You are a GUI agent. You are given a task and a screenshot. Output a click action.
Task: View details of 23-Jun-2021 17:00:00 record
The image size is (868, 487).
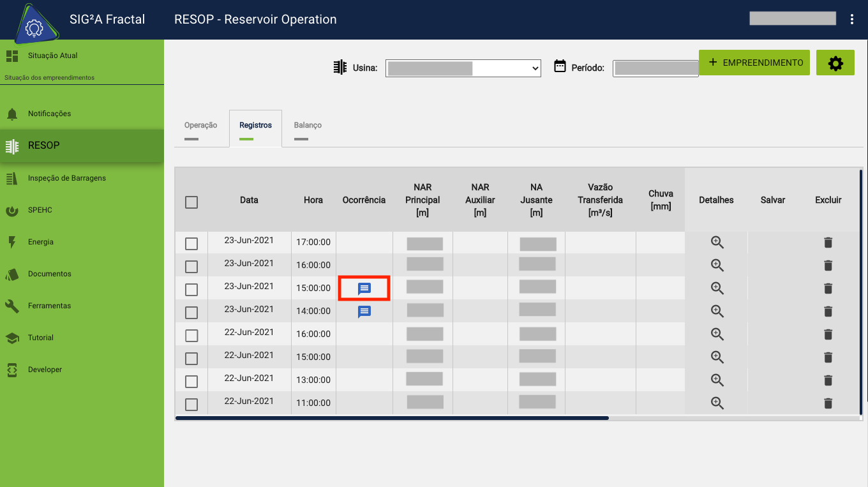point(717,243)
